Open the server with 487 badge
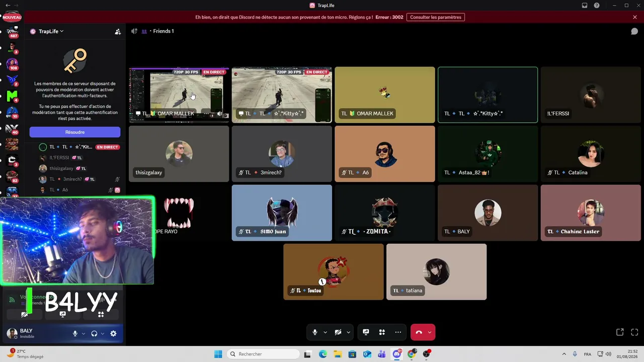 point(12,32)
